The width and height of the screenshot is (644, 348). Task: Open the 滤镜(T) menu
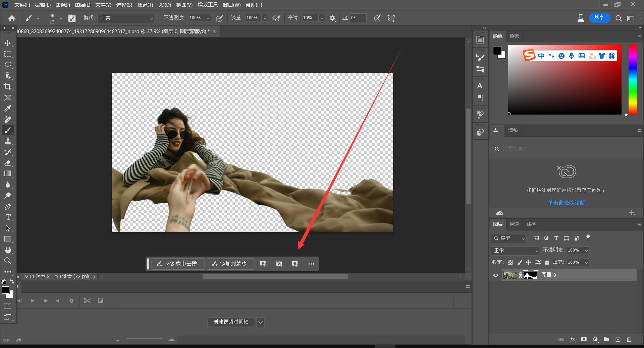145,5
